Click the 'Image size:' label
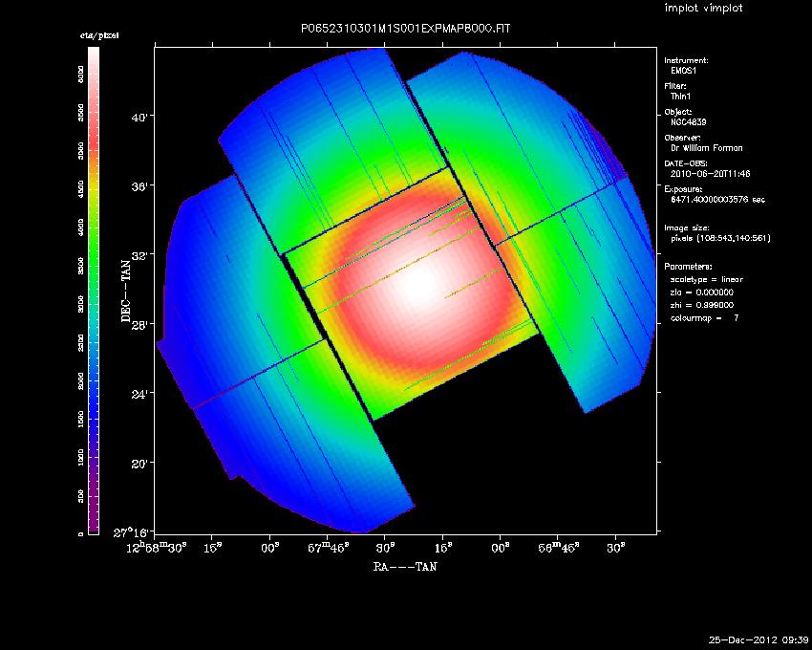 point(687,228)
